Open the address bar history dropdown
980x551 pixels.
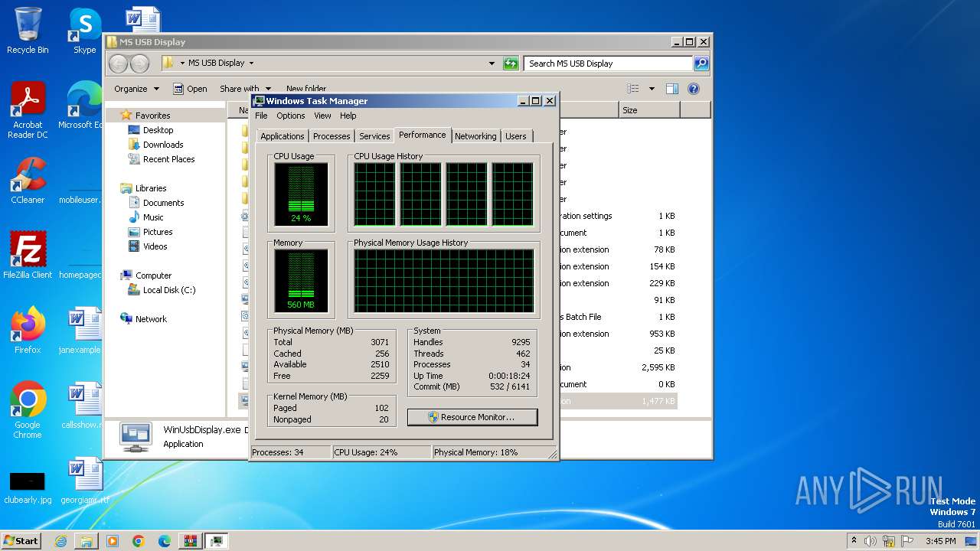click(x=492, y=64)
